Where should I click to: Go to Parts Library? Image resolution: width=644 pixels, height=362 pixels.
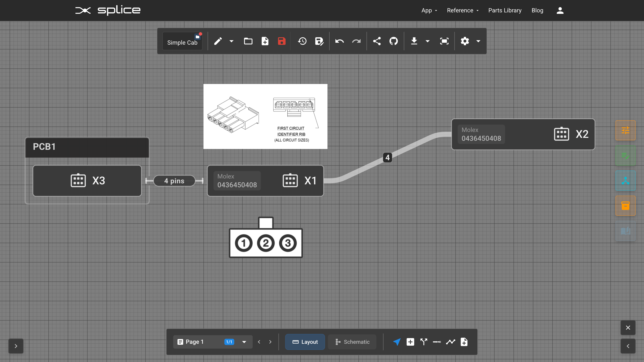point(505,10)
